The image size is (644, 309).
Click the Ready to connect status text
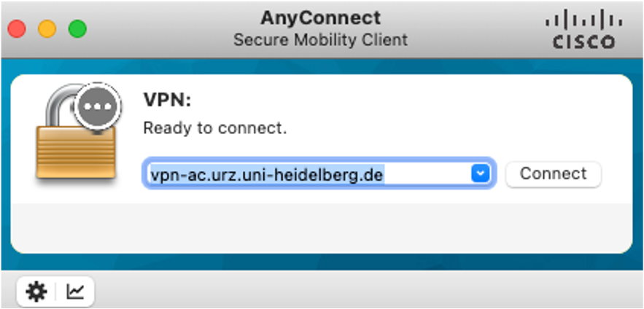(x=215, y=129)
